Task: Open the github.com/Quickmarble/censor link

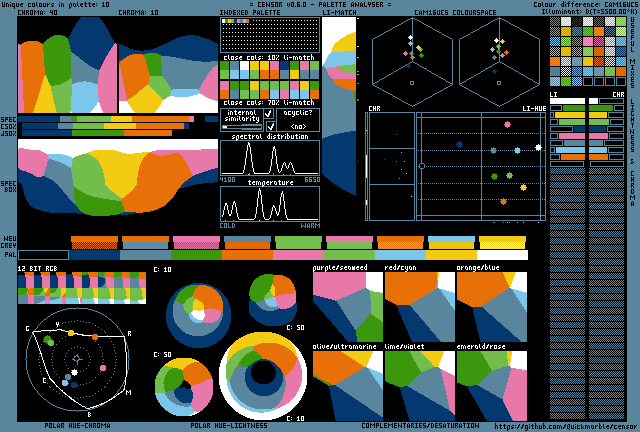Action: coord(560,427)
